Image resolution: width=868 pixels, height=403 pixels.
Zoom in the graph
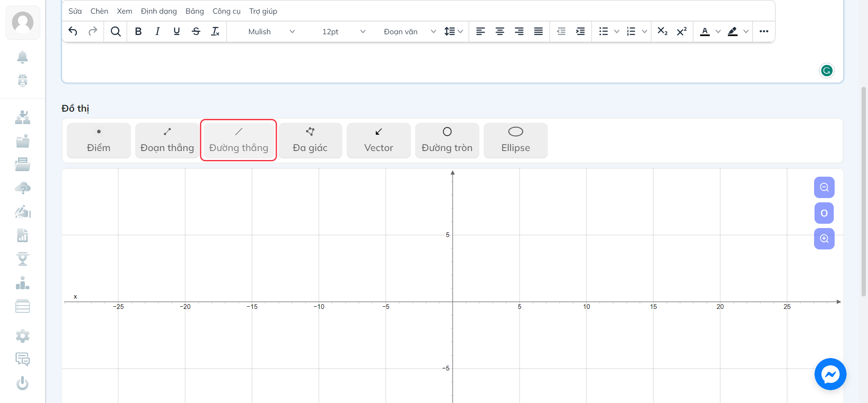click(x=824, y=239)
